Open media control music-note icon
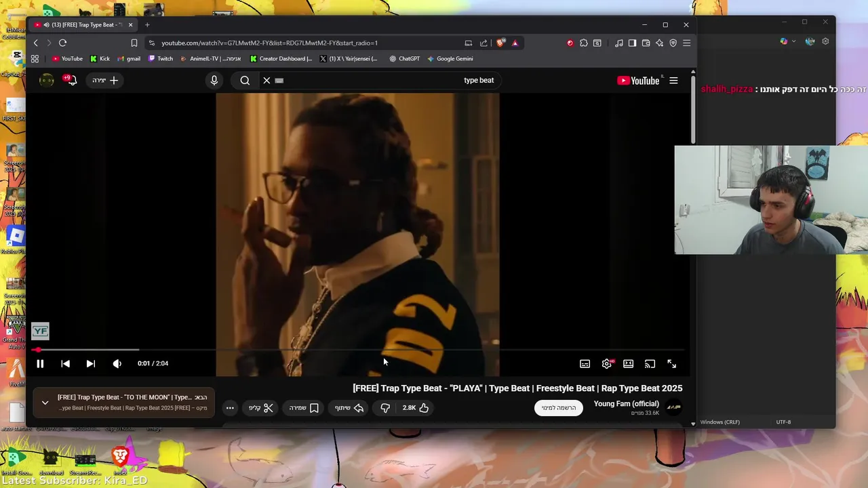Image resolution: width=868 pixels, height=488 pixels. [619, 43]
